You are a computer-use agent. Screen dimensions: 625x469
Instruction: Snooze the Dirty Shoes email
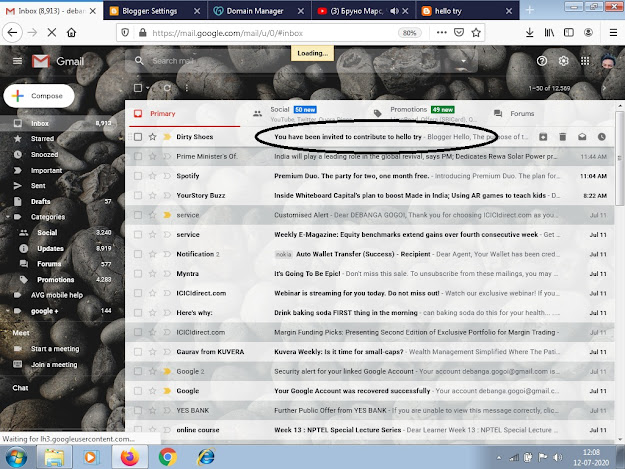point(601,137)
